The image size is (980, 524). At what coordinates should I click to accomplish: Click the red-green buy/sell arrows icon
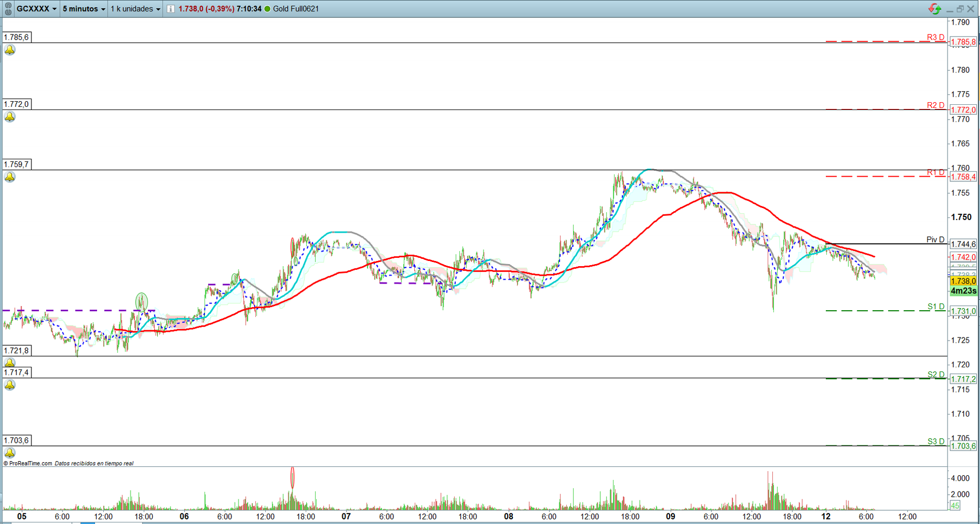pyautogui.click(x=934, y=9)
